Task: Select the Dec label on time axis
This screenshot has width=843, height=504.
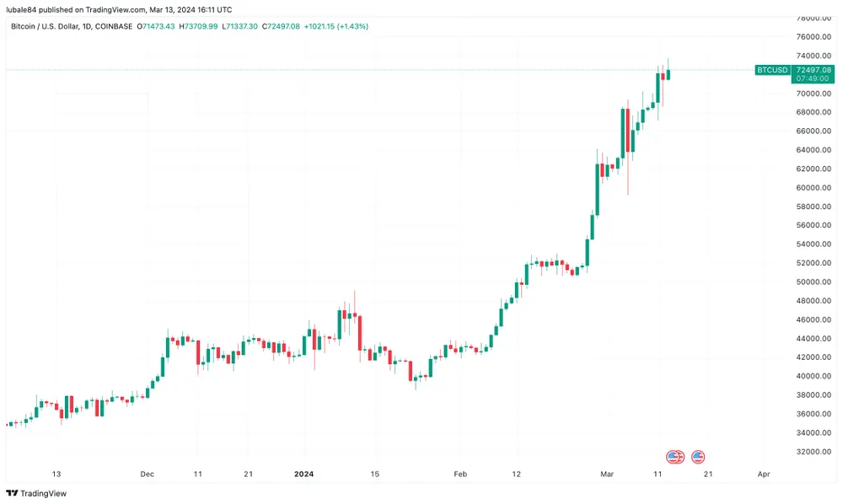Action: click(148, 474)
